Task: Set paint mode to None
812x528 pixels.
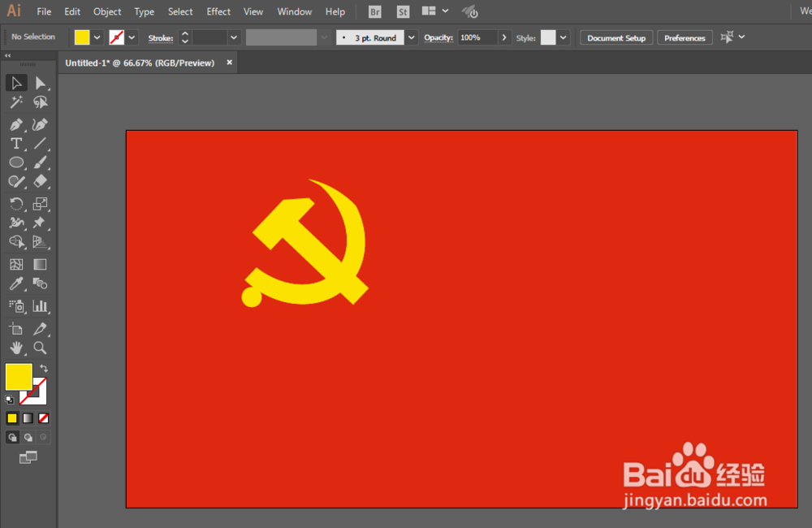Action: click(x=44, y=418)
